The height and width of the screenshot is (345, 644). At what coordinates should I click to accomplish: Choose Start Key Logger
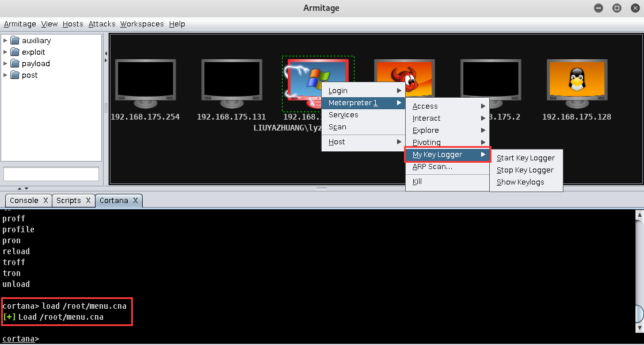(525, 158)
